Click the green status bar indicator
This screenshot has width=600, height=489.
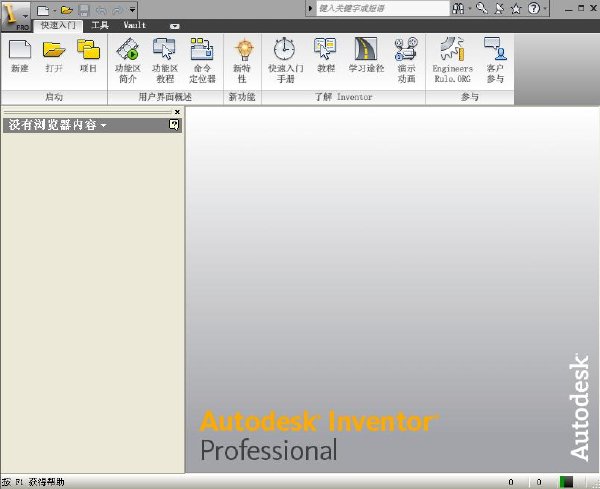point(566,482)
